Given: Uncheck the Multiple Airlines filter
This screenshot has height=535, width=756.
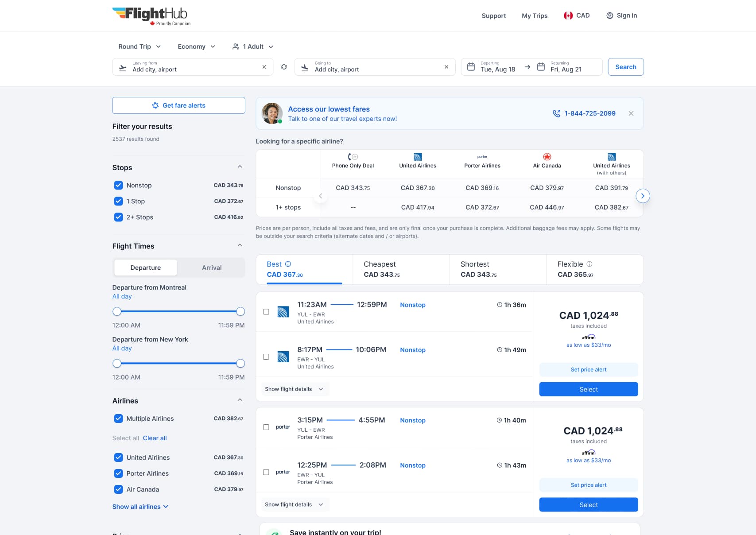Looking at the screenshot, I should click(118, 419).
